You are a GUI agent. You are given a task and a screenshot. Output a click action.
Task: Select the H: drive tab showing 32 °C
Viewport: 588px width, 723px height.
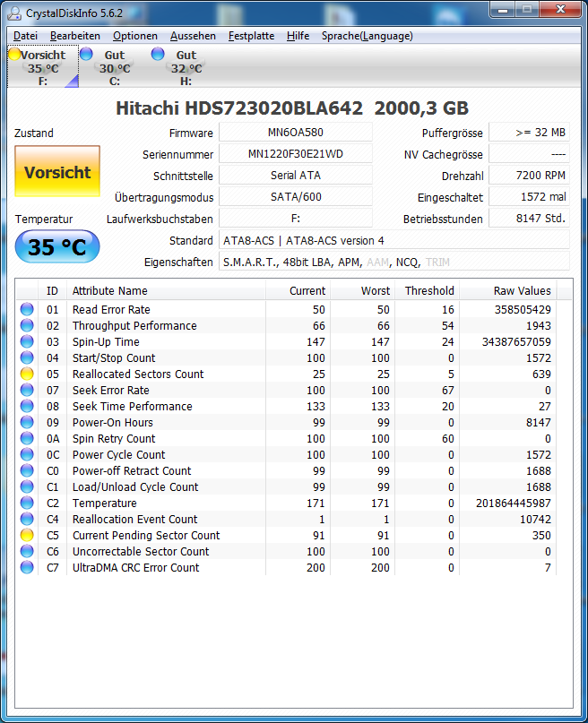186,67
